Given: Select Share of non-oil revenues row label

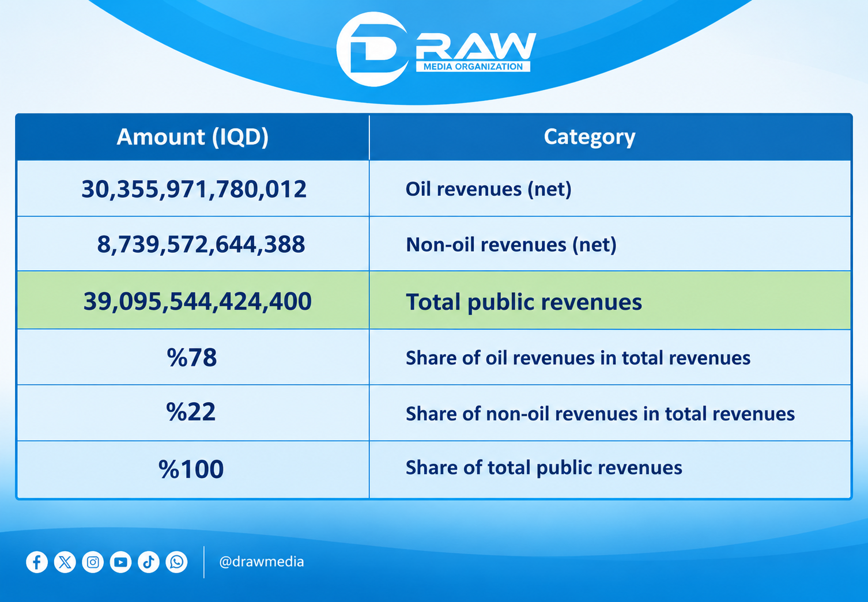Looking at the screenshot, I should pyautogui.click(x=600, y=414).
